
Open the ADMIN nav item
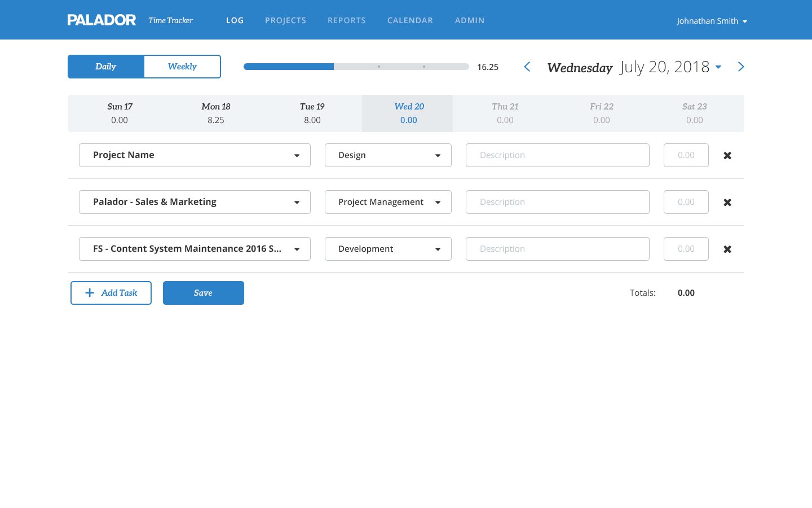(470, 20)
